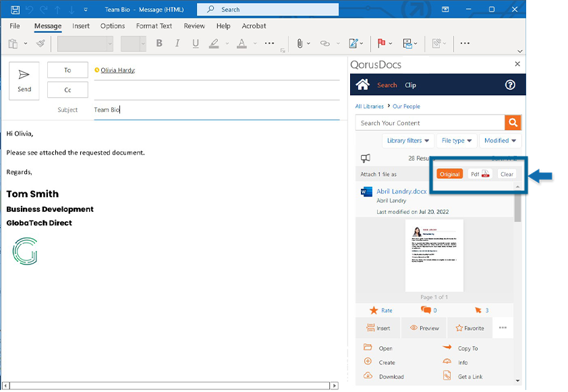Screen dimensions: 568x392
Task: Click the Signature pen icon
Action: click(353, 43)
